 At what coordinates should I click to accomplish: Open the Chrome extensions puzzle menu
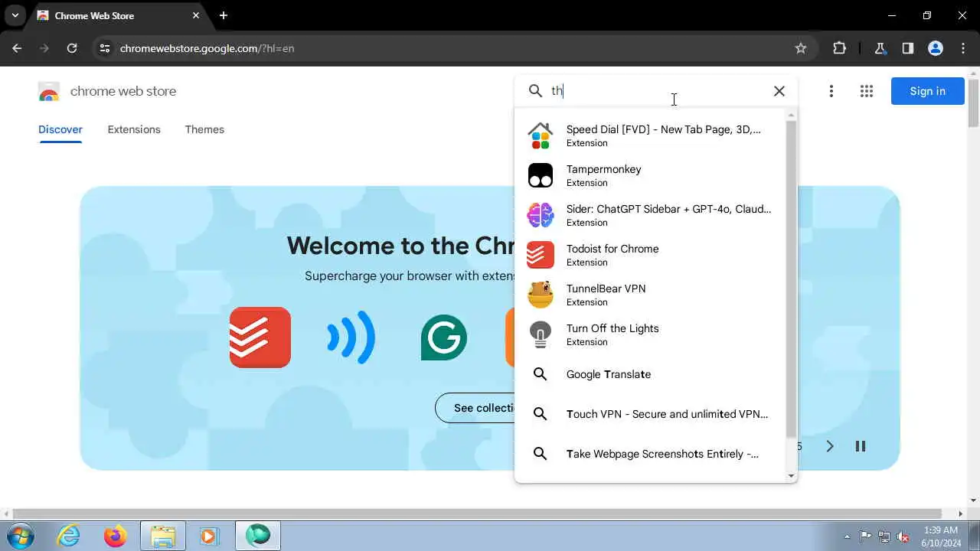coord(839,48)
